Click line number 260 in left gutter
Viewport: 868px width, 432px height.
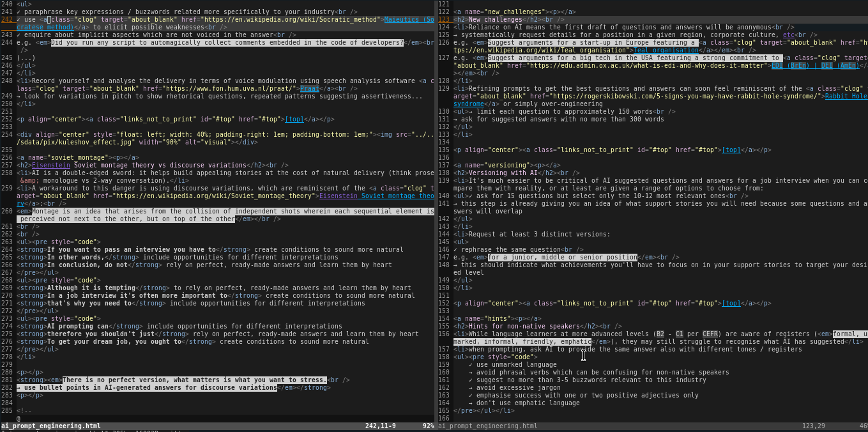click(7, 211)
